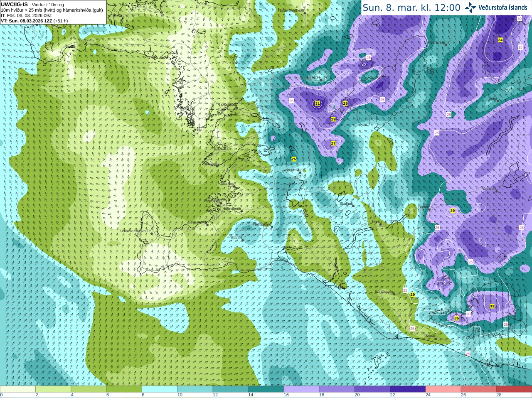The image size is (532, 398).
Task: Click the Holtavörðuheiði station label
Action: tap(291, 10)
